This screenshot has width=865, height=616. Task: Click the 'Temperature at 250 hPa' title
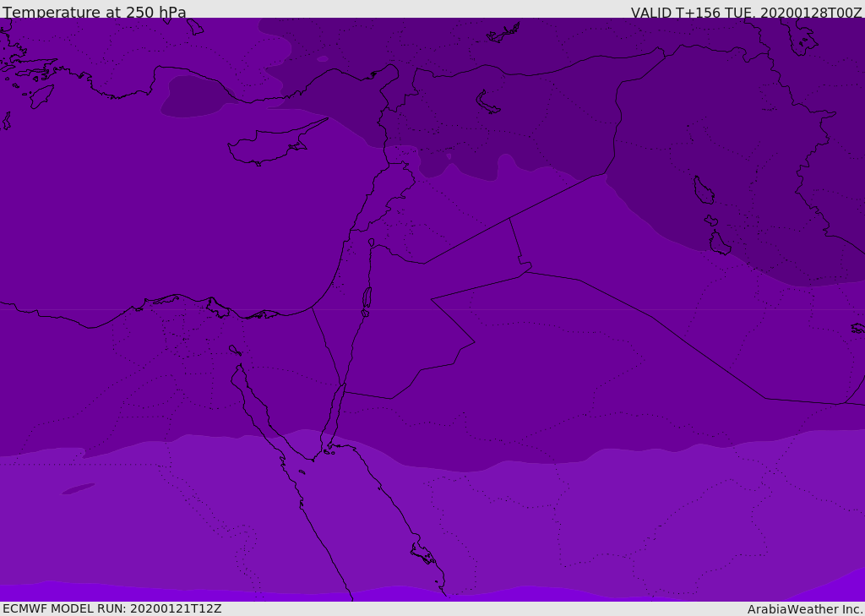click(x=95, y=12)
